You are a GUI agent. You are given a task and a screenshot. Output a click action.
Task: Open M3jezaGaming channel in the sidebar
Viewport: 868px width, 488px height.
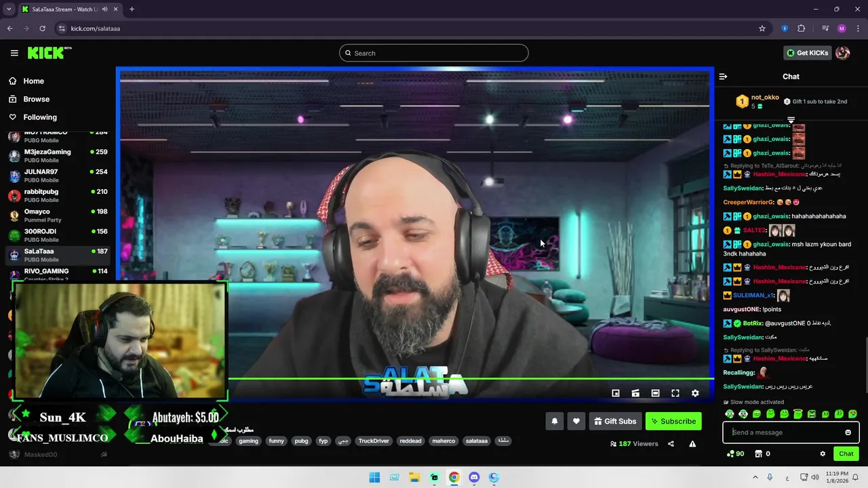(x=58, y=156)
